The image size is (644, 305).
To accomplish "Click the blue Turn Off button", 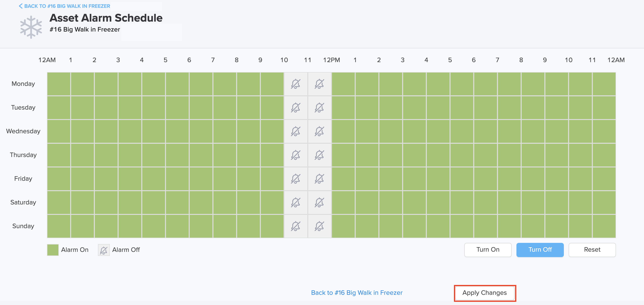I will (x=540, y=250).
